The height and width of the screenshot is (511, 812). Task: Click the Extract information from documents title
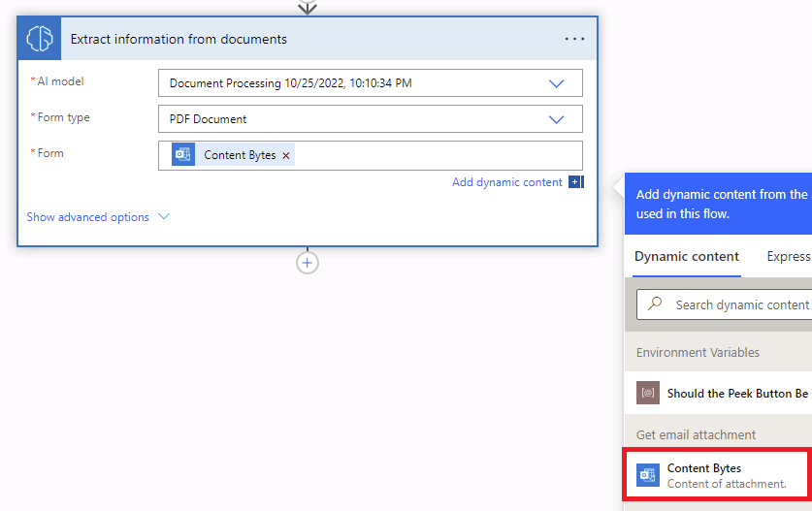(x=179, y=40)
